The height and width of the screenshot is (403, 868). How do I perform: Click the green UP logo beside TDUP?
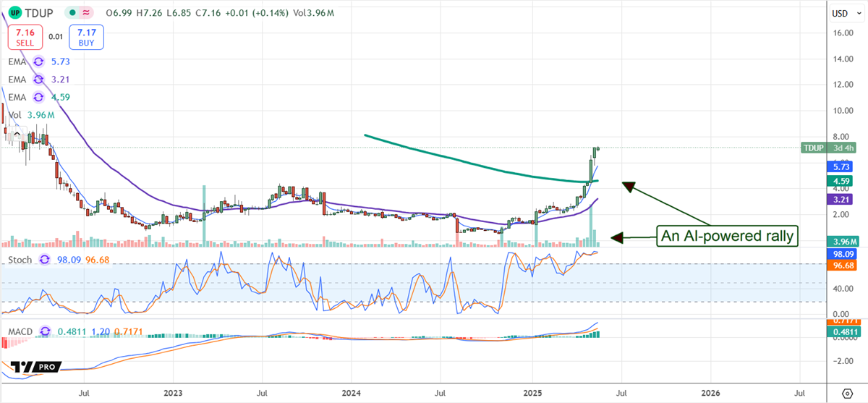[x=14, y=12]
